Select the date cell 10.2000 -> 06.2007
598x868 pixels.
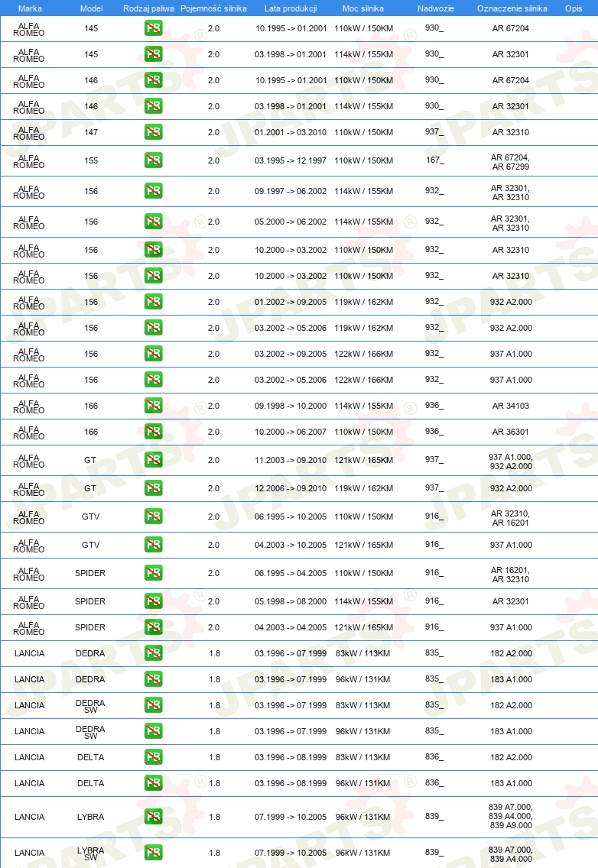(x=291, y=432)
